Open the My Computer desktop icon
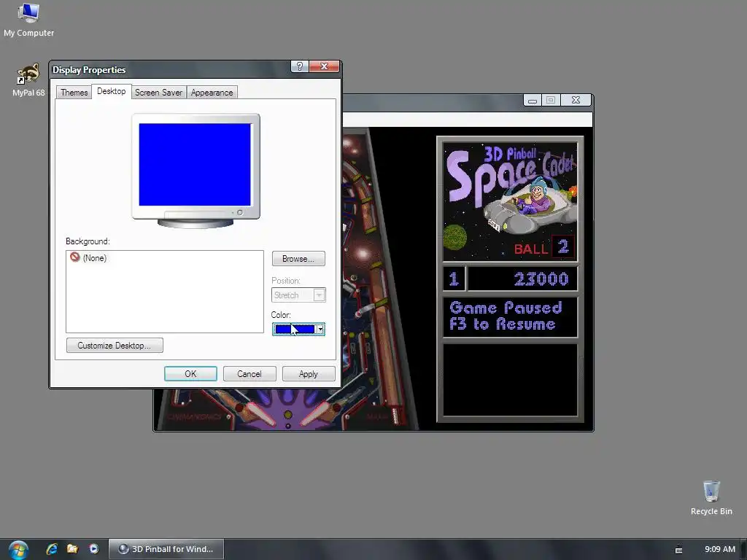The image size is (747, 560). 28,19
